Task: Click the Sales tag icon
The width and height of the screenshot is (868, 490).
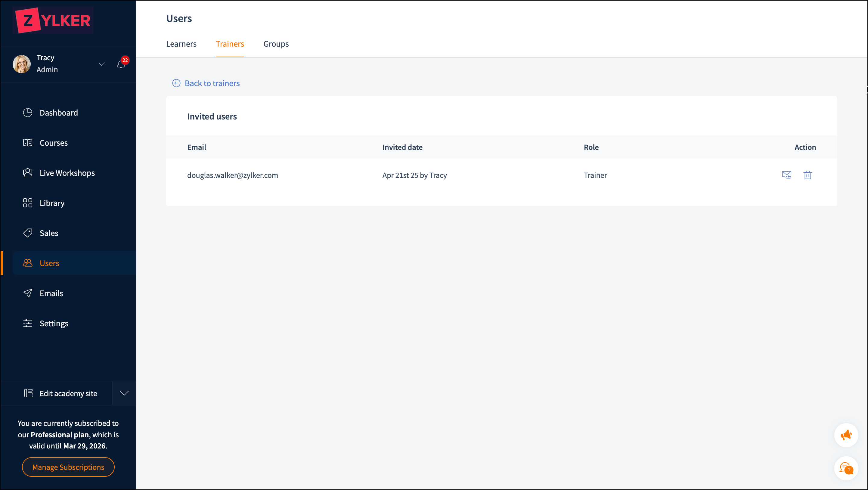Action: click(28, 233)
